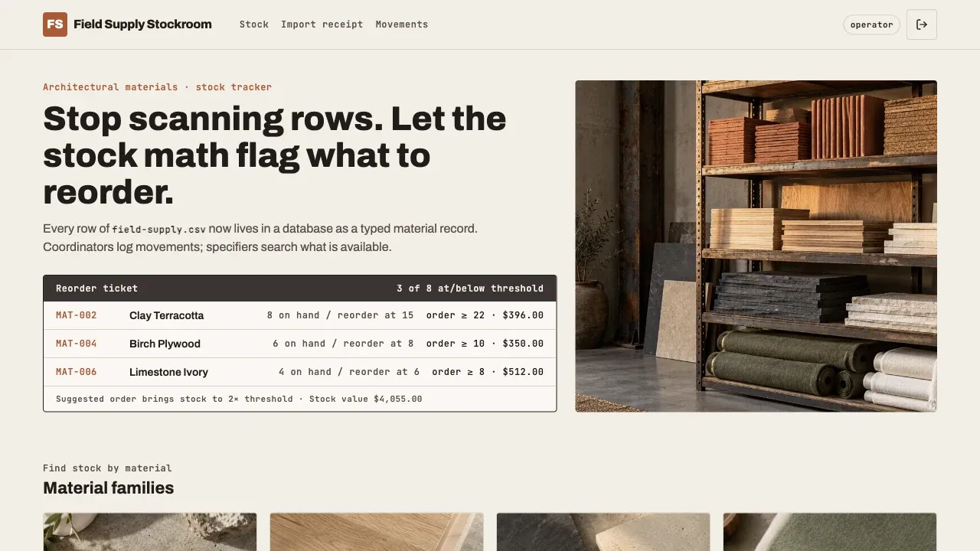Screen dimensions: 980x551
Task: Open material MAT-006 link
Action: click(x=77, y=372)
